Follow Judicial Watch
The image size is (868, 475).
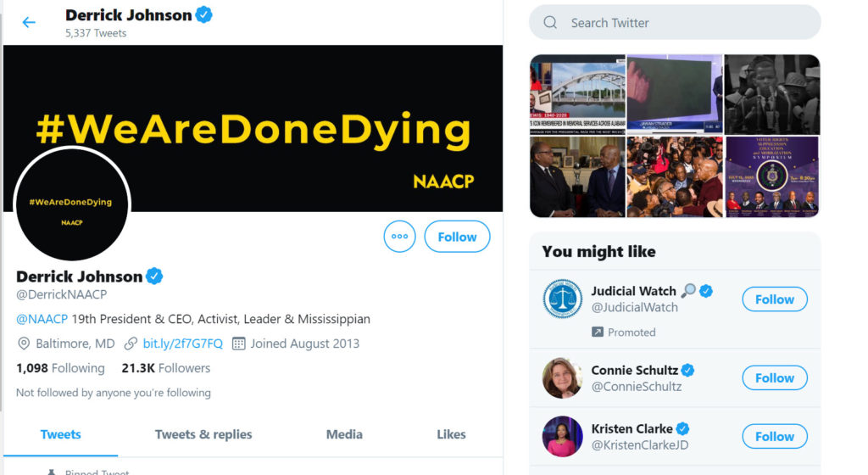(775, 299)
